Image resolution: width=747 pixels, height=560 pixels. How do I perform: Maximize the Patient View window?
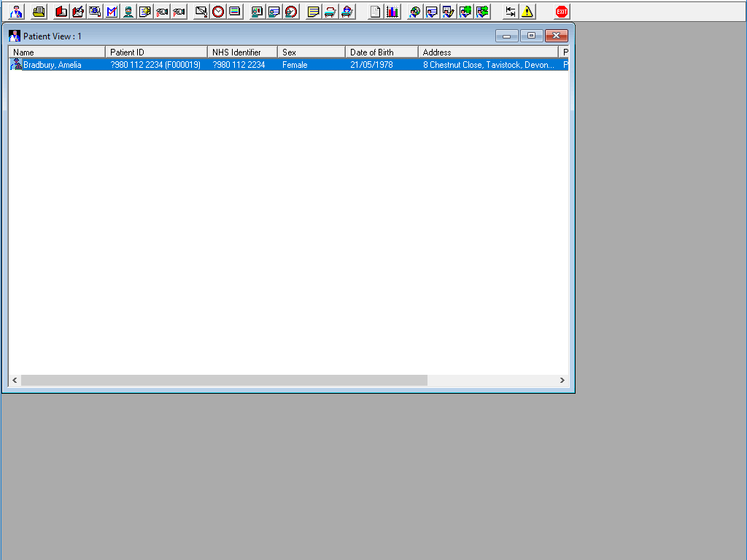click(x=532, y=36)
